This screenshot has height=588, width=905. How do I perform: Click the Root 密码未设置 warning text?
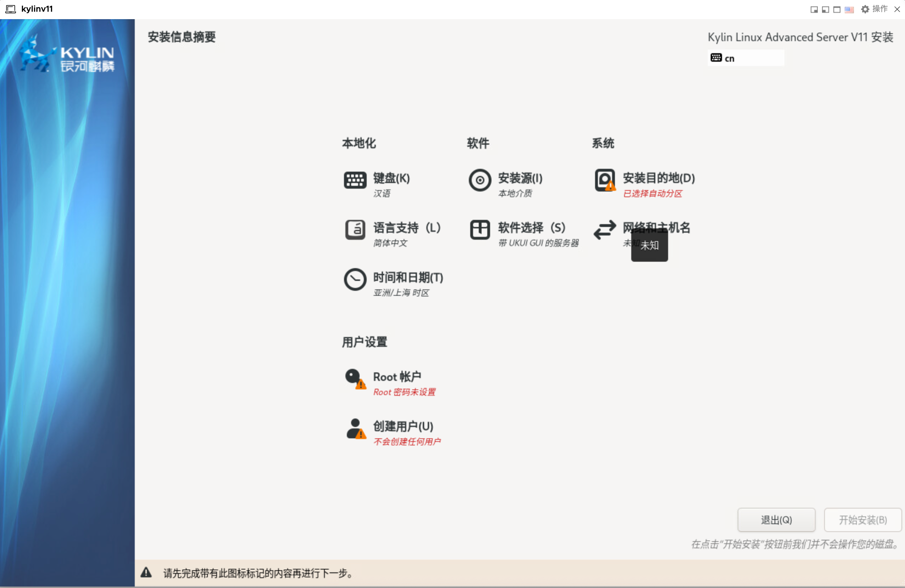click(404, 392)
